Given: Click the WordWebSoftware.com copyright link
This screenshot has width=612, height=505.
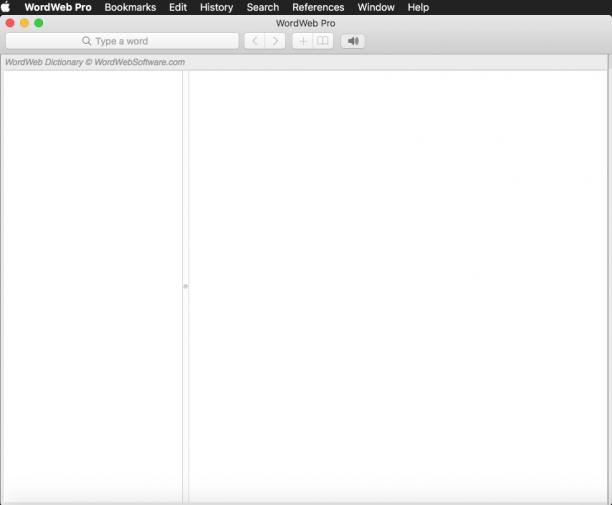Looking at the screenshot, I should coord(139,62).
